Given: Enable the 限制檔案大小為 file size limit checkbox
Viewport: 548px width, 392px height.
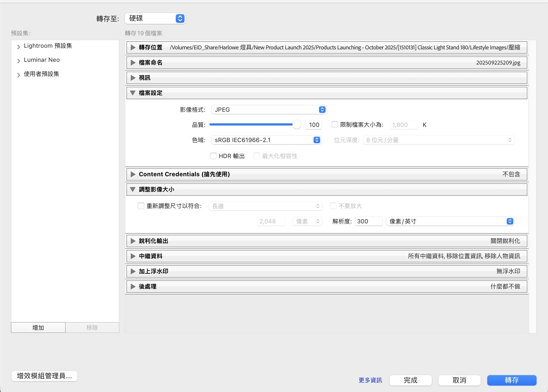Looking at the screenshot, I should pos(334,124).
